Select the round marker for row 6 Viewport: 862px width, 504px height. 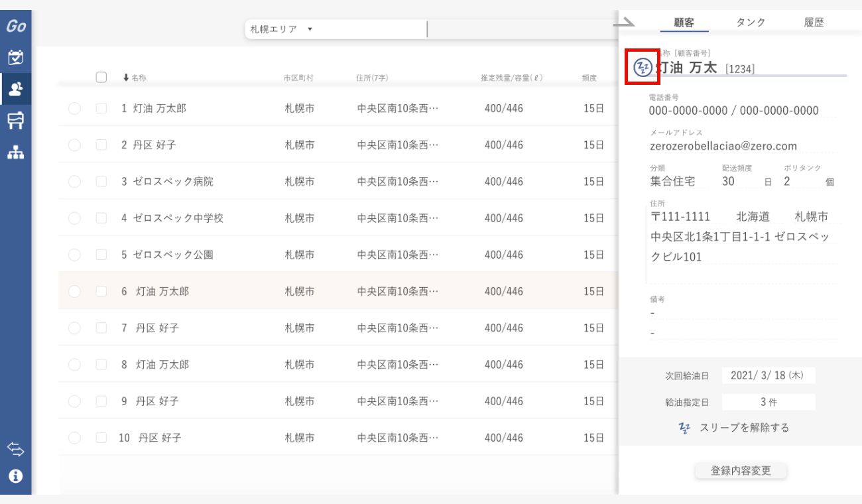(x=74, y=291)
